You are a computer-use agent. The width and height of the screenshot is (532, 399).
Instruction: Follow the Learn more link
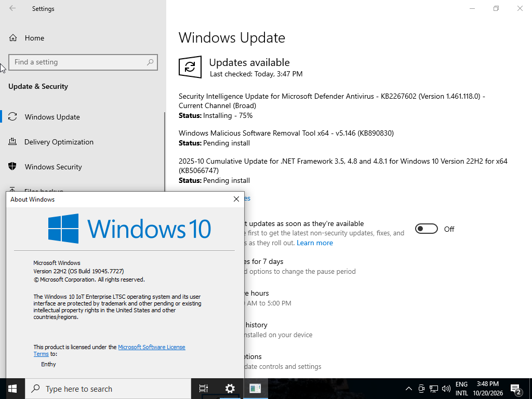click(314, 243)
